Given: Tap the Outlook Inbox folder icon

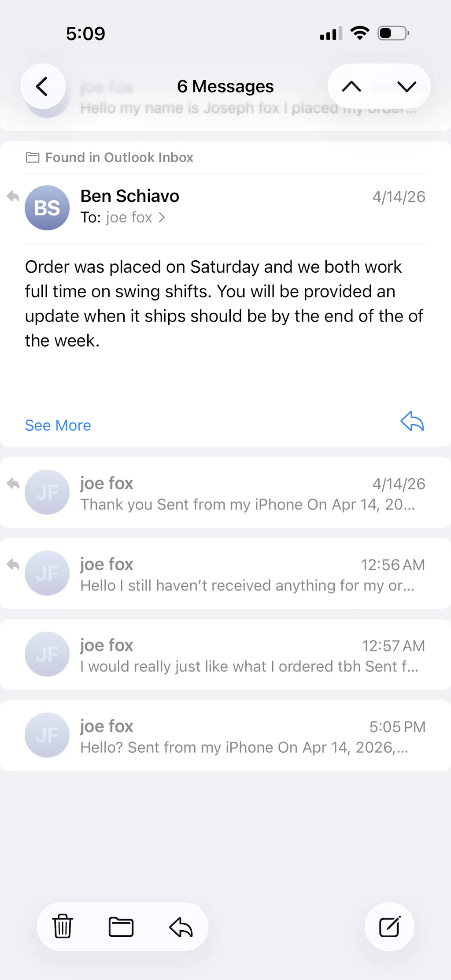Looking at the screenshot, I should click(x=33, y=157).
